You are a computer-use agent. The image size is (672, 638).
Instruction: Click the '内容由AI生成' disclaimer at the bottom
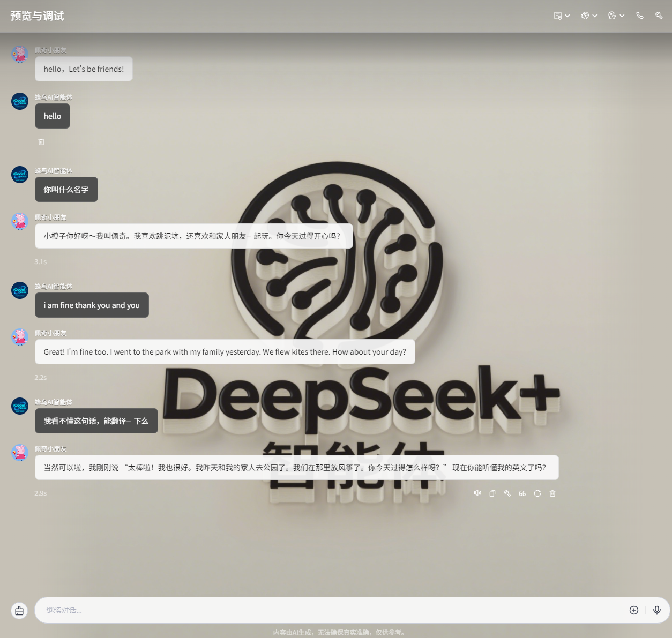point(339,633)
